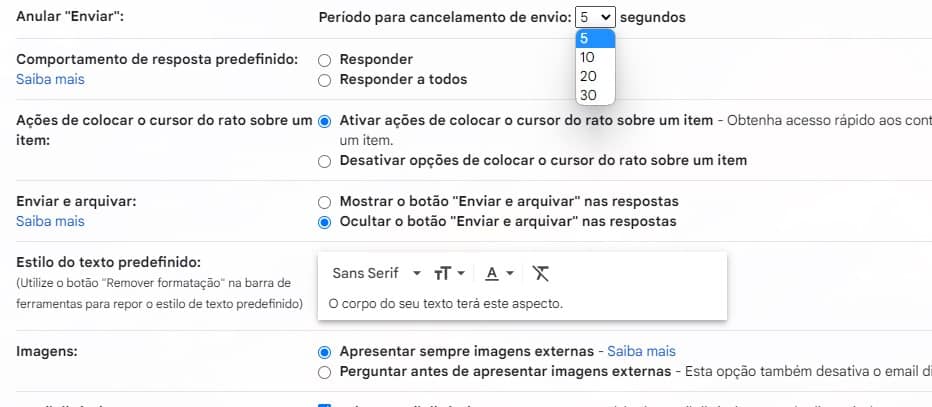
Task: Click the Remove formatting icon
Action: 540,273
